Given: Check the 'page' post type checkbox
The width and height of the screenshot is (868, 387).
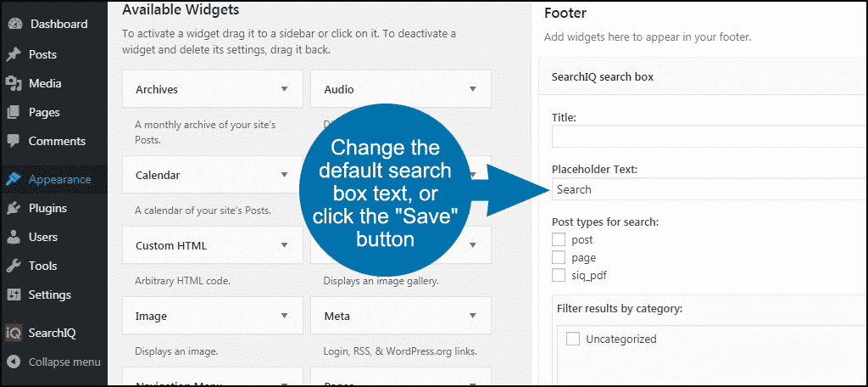Looking at the screenshot, I should 559,257.
